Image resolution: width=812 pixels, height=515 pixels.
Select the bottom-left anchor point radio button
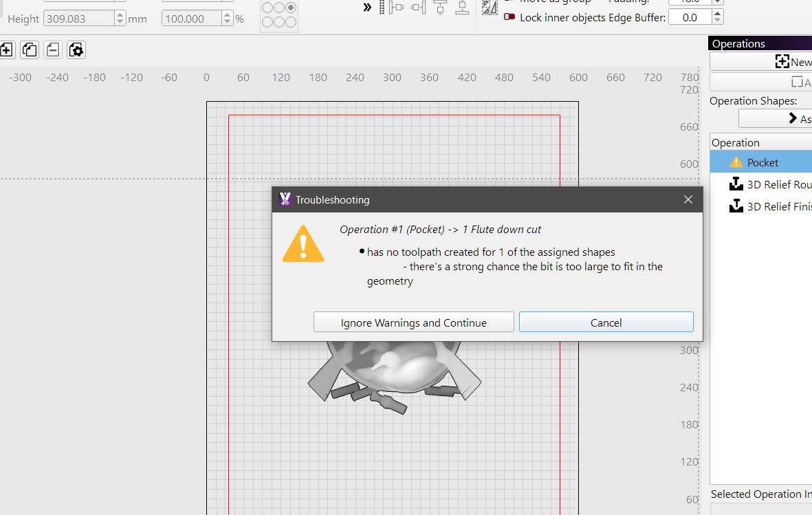pyautogui.click(x=267, y=22)
